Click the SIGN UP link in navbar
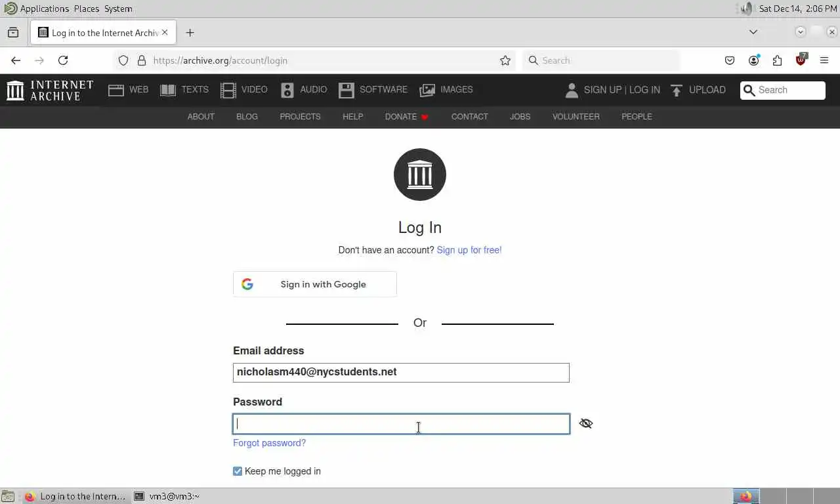840x504 pixels. (602, 90)
